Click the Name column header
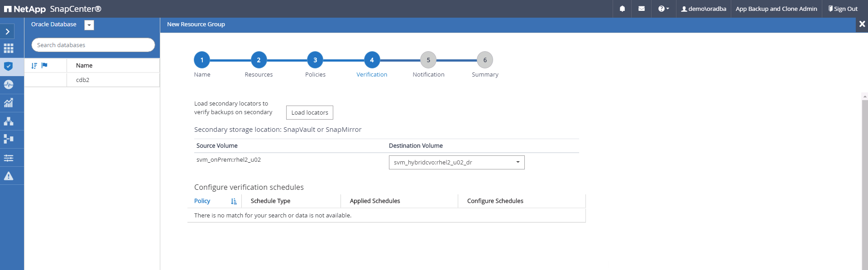 (84, 65)
